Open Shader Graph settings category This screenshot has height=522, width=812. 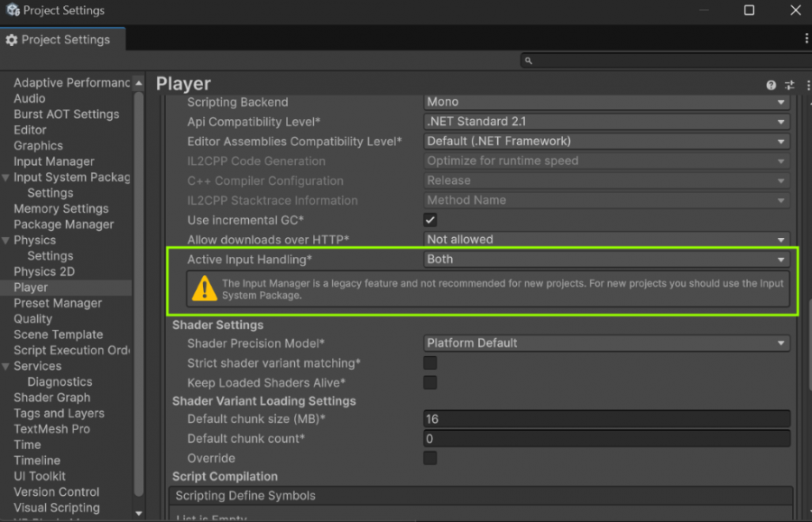click(51, 398)
